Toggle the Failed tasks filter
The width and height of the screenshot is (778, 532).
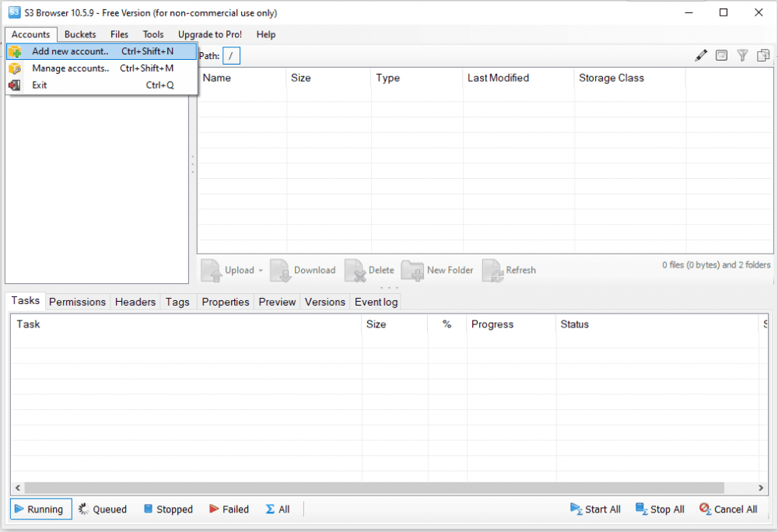pos(229,509)
